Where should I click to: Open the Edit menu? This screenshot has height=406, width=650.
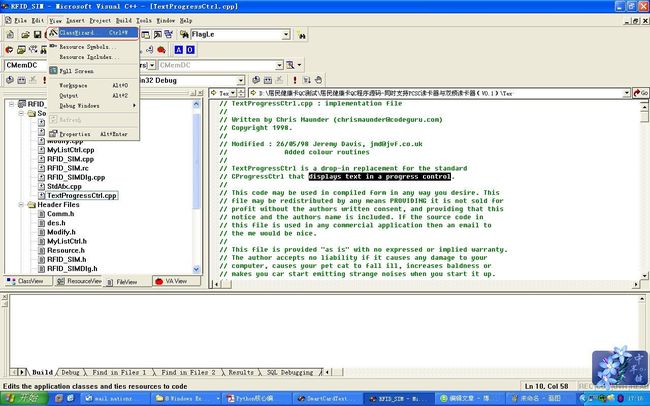coord(37,20)
